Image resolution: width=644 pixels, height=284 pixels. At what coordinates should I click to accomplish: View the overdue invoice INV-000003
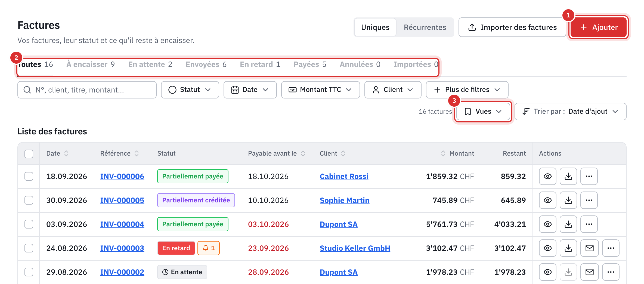[x=547, y=248]
